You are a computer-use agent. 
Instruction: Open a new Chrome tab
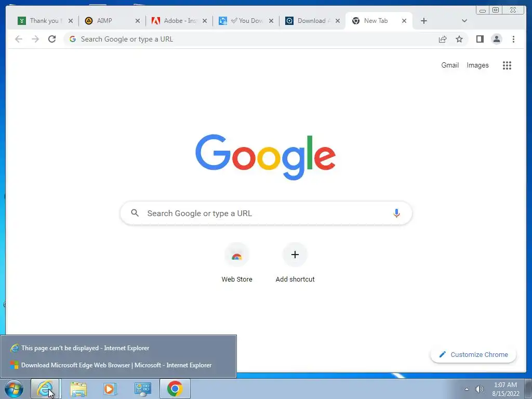(x=424, y=21)
